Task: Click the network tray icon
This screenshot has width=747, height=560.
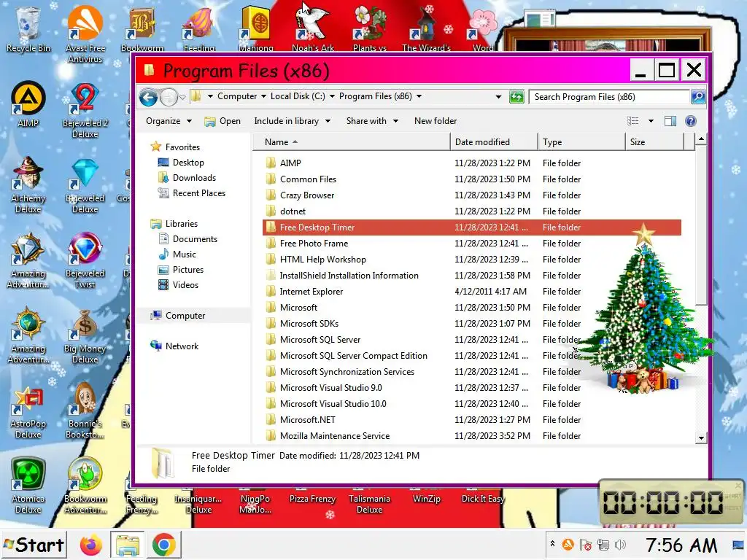Action: click(603, 544)
